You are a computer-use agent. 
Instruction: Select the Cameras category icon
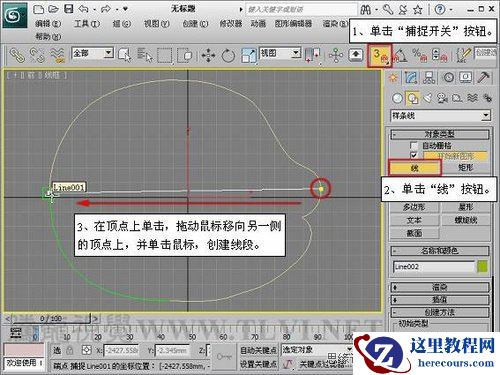(442, 98)
